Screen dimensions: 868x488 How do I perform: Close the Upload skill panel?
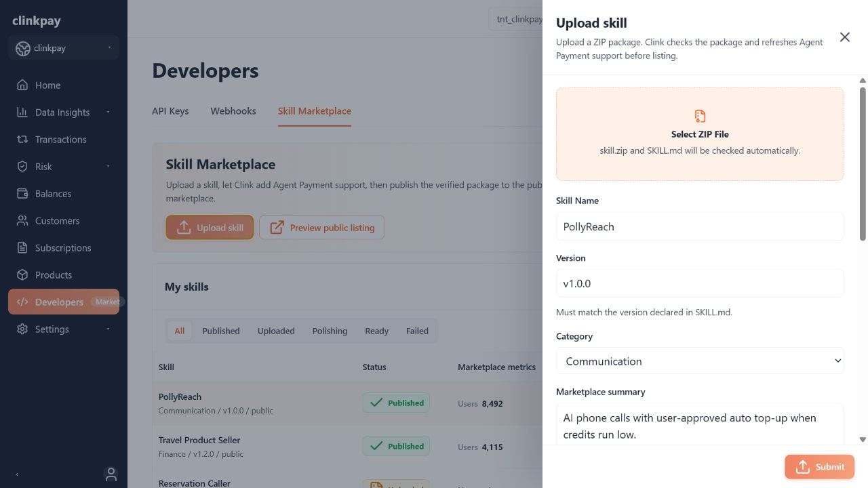tap(844, 37)
